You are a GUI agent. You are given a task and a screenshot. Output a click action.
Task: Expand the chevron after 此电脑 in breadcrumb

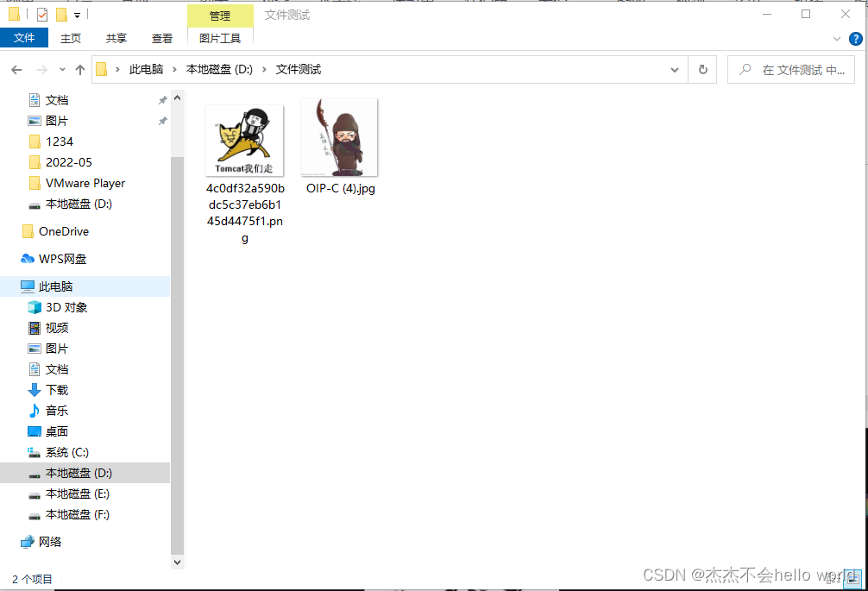pyautogui.click(x=174, y=70)
